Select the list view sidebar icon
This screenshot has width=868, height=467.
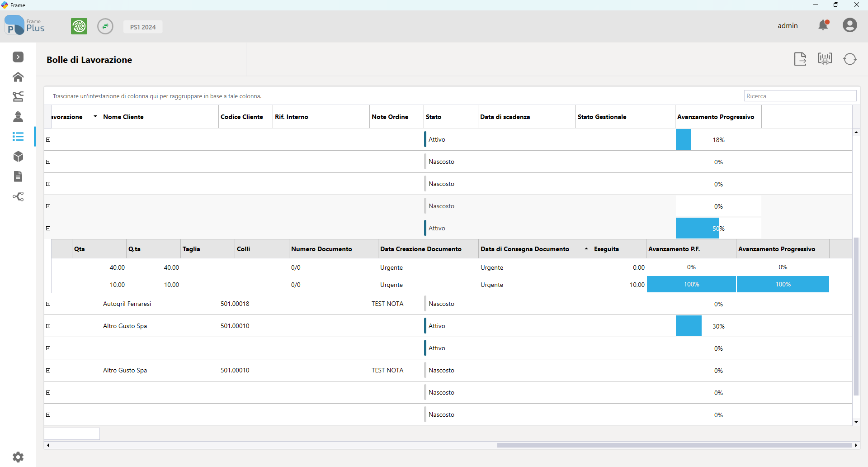(18, 136)
